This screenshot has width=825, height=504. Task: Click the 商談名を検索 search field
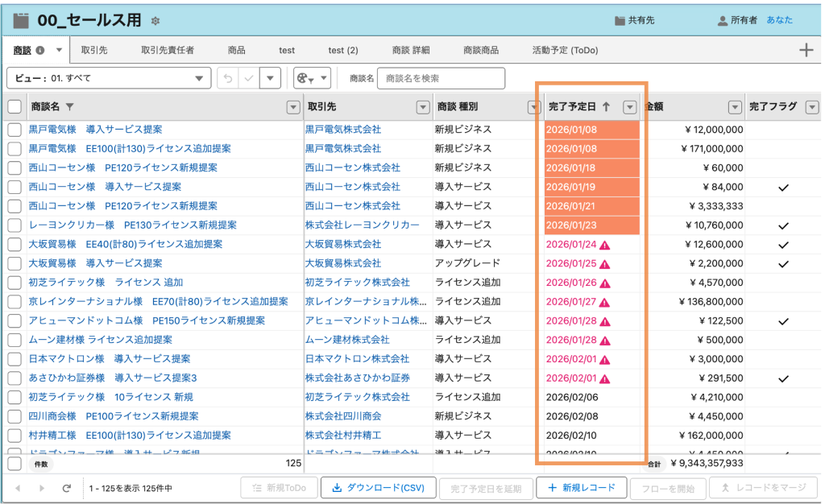(441, 78)
